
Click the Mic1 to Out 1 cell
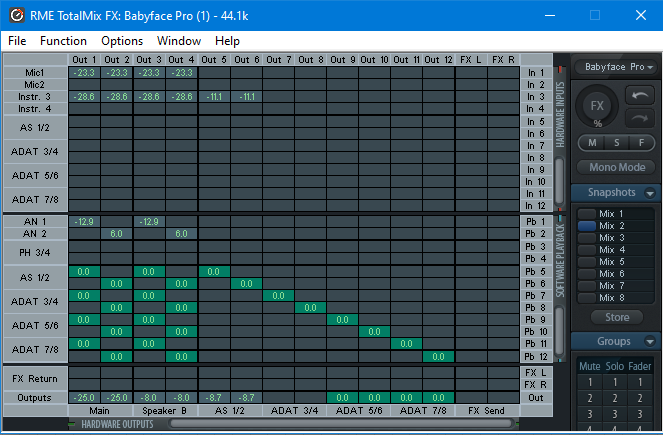[84, 73]
